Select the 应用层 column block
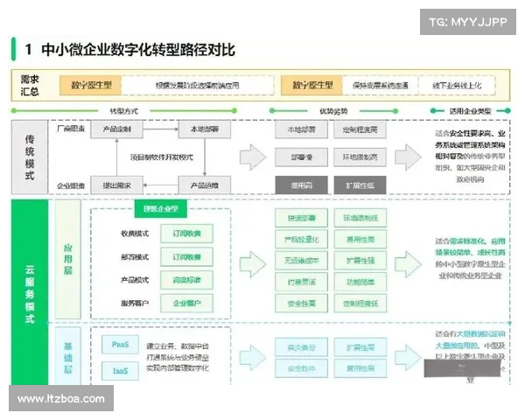The width and height of the screenshot is (525, 420). tap(68, 259)
